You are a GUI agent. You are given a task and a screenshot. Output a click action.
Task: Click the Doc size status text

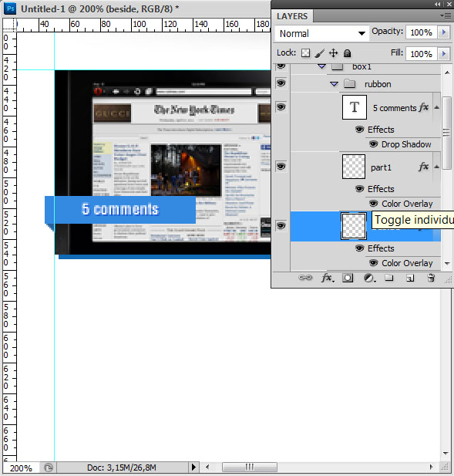point(122,468)
